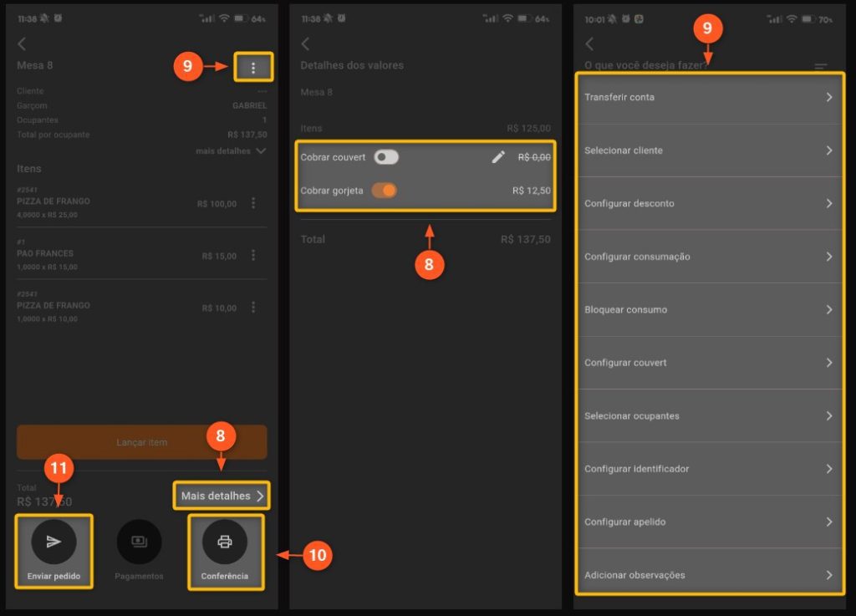856x616 pixels.
Task: Open Bloquear consumo option
Action: click(709, 310)
